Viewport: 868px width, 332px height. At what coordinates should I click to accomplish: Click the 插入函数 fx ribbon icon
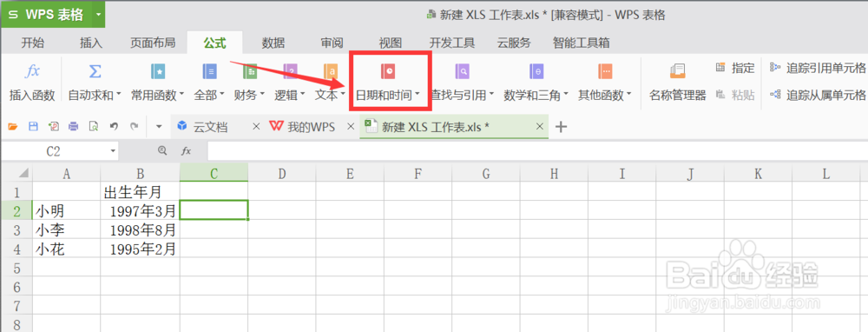pyautogui.click(x=32, y=71)
